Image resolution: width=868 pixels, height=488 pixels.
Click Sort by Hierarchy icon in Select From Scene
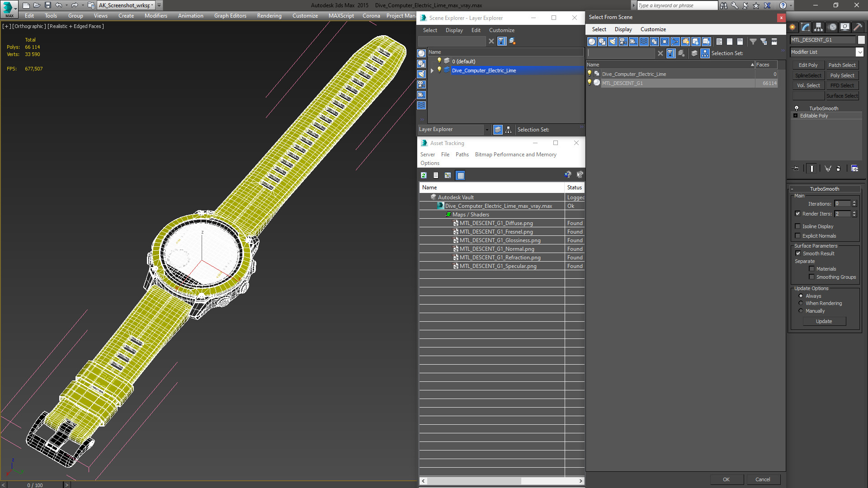(705, 53)
